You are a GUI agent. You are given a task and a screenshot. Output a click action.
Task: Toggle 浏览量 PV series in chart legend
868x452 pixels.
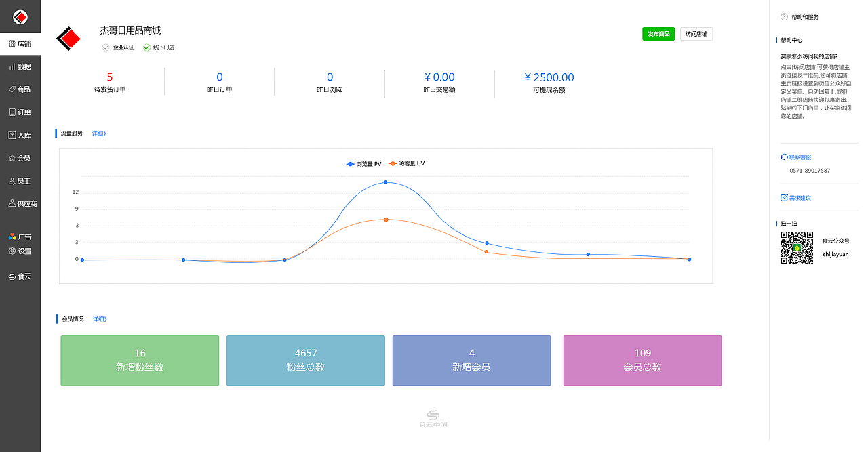click(x=364, y=164)
